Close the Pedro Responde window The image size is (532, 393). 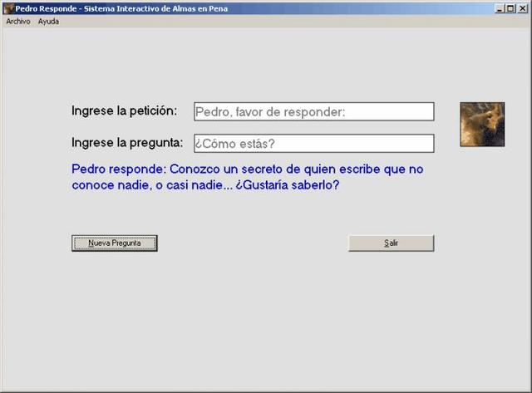523,8
